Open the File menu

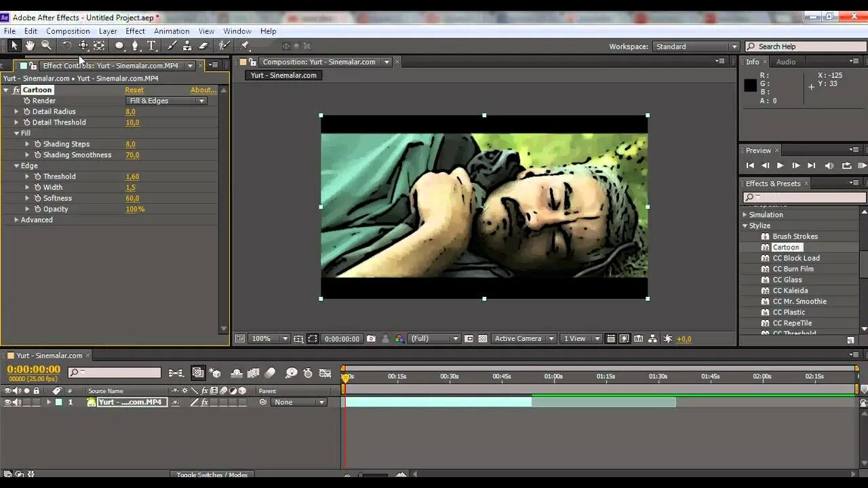click(x=9, y=31)
